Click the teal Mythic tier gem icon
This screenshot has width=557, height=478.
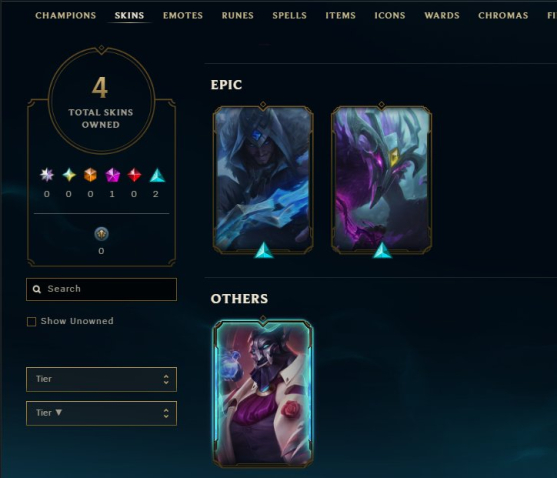(x=69, y=175)
